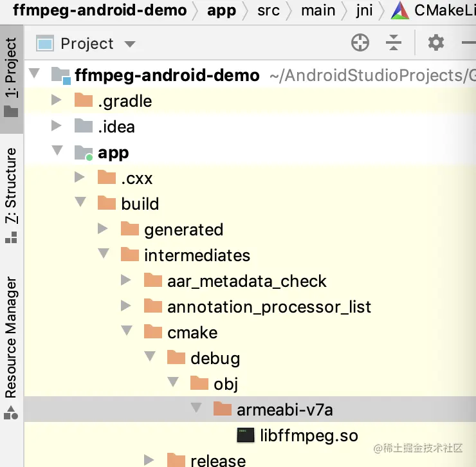Select the aar_metadata_check folder row
The height and width of the screenshot is (467, 476).
click(250, 281)
